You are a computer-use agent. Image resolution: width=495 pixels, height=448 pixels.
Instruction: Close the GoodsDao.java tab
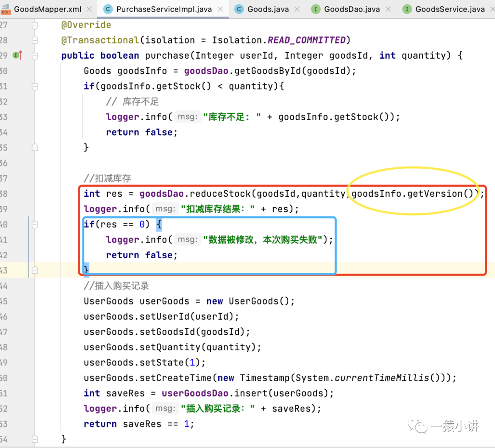pos(388,9)
